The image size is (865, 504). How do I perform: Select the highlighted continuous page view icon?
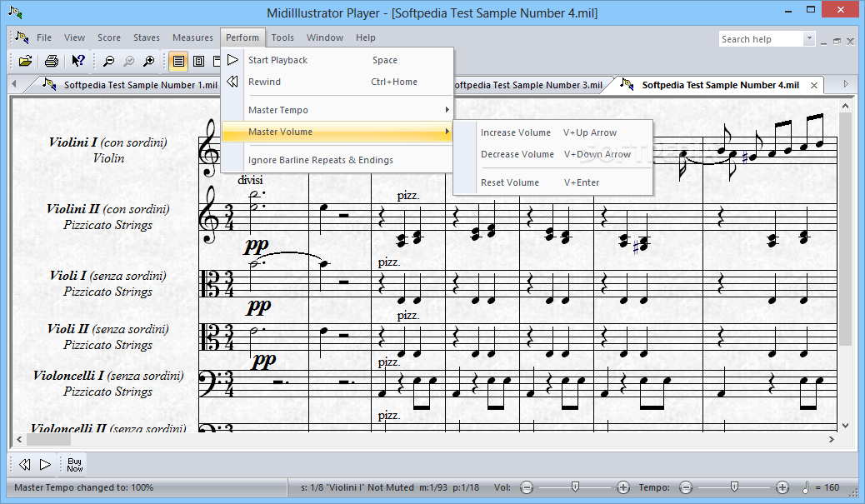(178, 61)
